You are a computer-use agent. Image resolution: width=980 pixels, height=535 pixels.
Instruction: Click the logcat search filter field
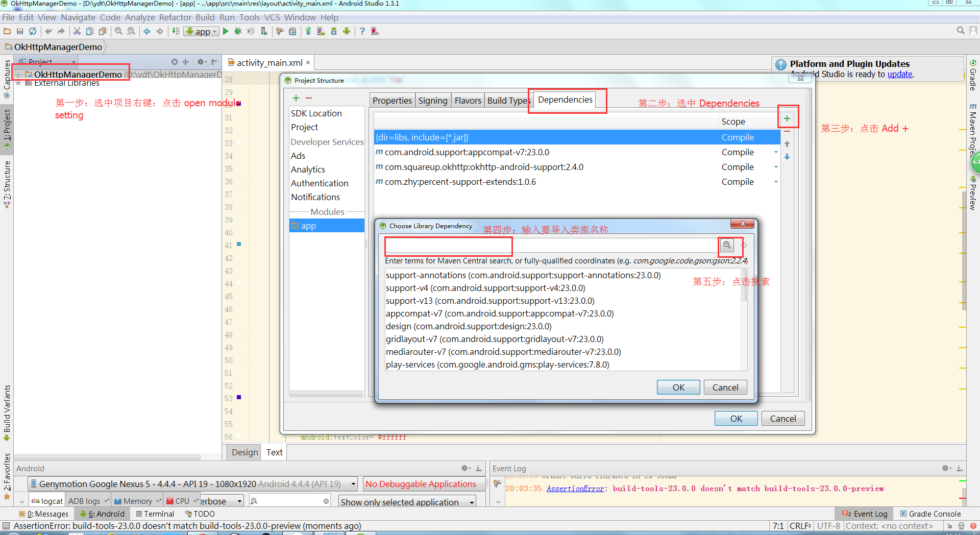290,501
